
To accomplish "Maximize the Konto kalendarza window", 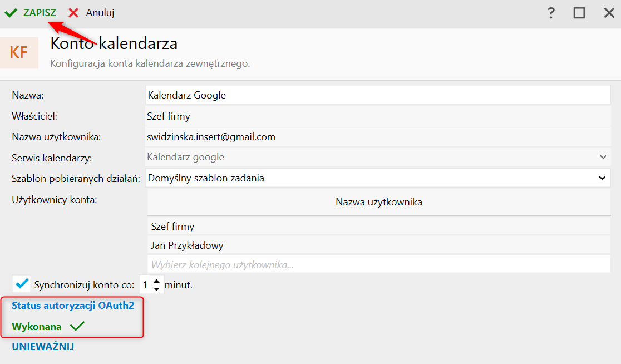I will pyautogui.click(x=579, y=13).
